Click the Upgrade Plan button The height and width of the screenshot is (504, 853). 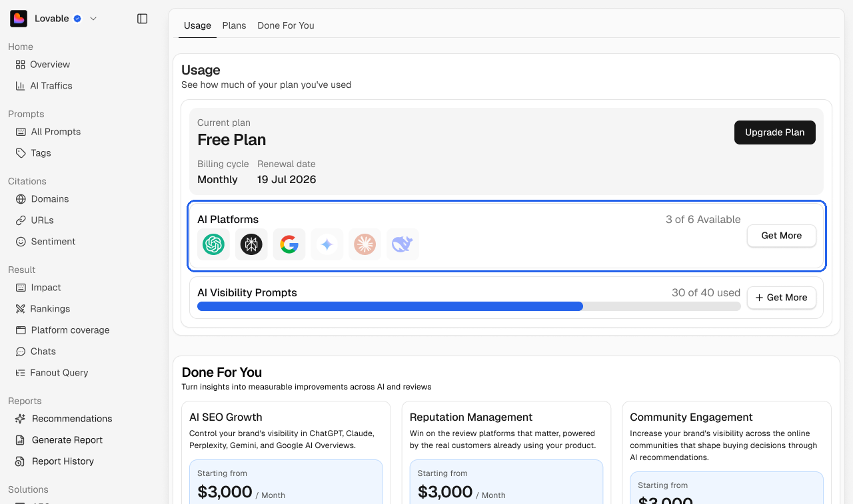775,132
